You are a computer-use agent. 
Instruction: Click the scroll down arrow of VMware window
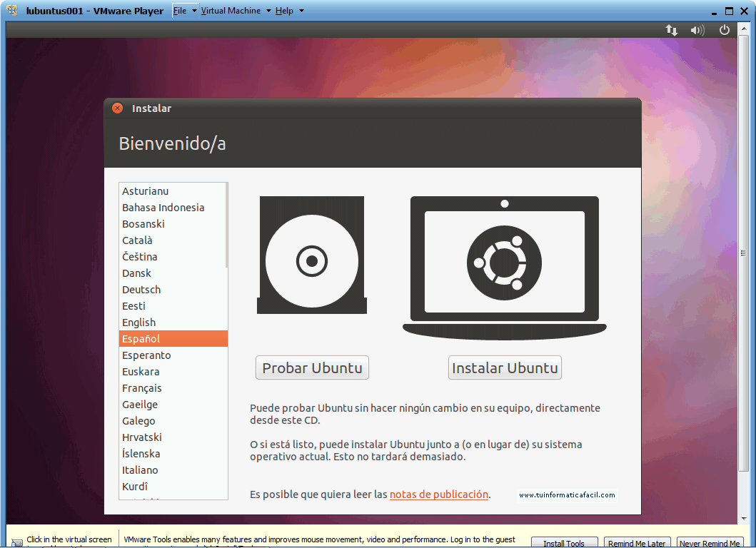pos(743,519)
